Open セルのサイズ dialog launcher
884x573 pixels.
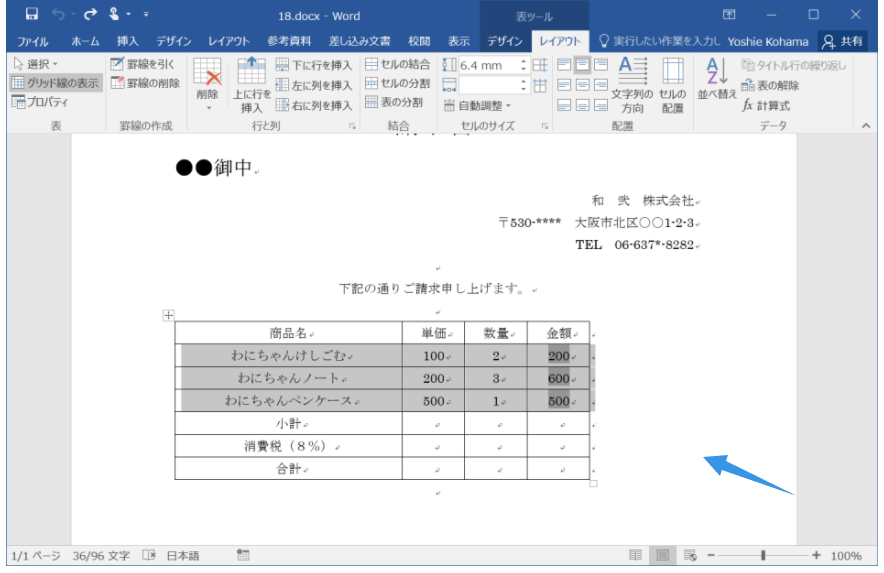tap(545, 126)
